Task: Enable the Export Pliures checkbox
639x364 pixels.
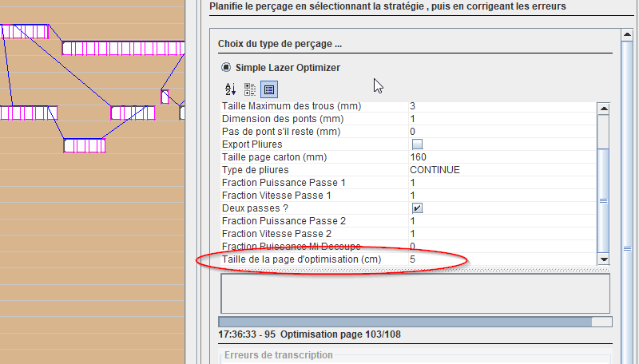Action: (x=417, y=144)
